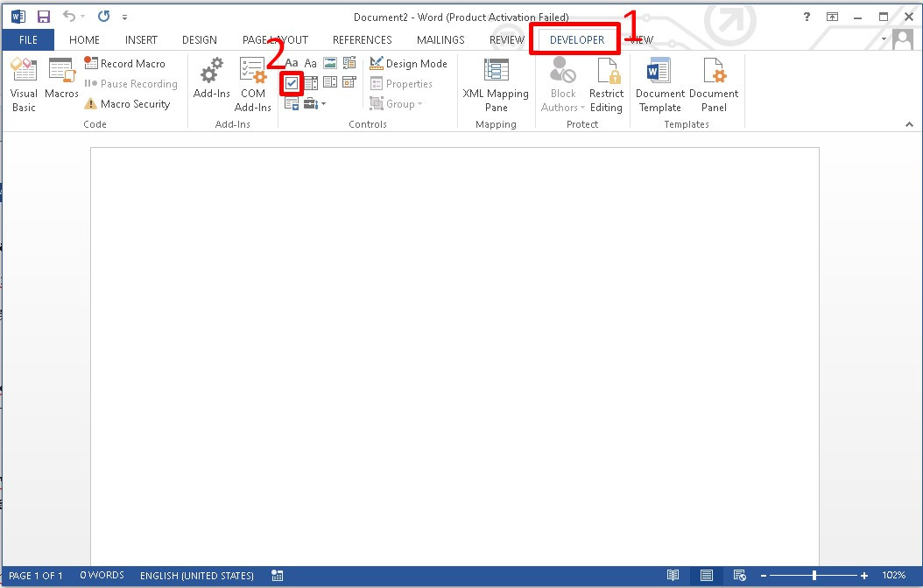The height and width of the screenshot is (588, 923).
Task: Select the Macros icon
Action: pyautogui.click(x=61, y=83)
